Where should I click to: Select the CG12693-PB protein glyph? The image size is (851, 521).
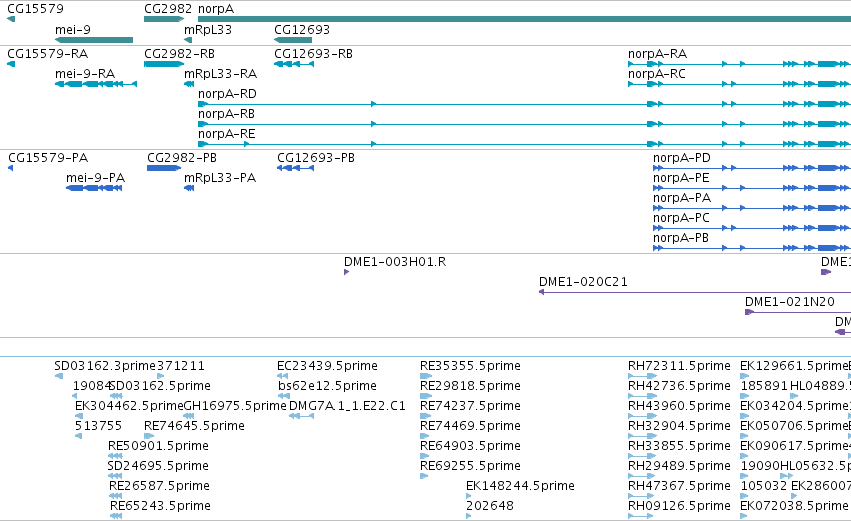click(x=295, y=168)
